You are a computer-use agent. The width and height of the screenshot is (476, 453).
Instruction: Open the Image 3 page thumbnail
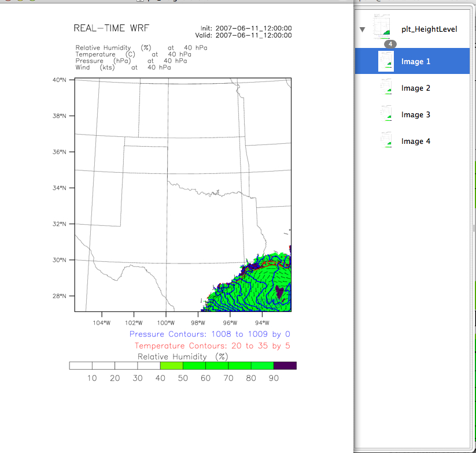click(386, 114)
